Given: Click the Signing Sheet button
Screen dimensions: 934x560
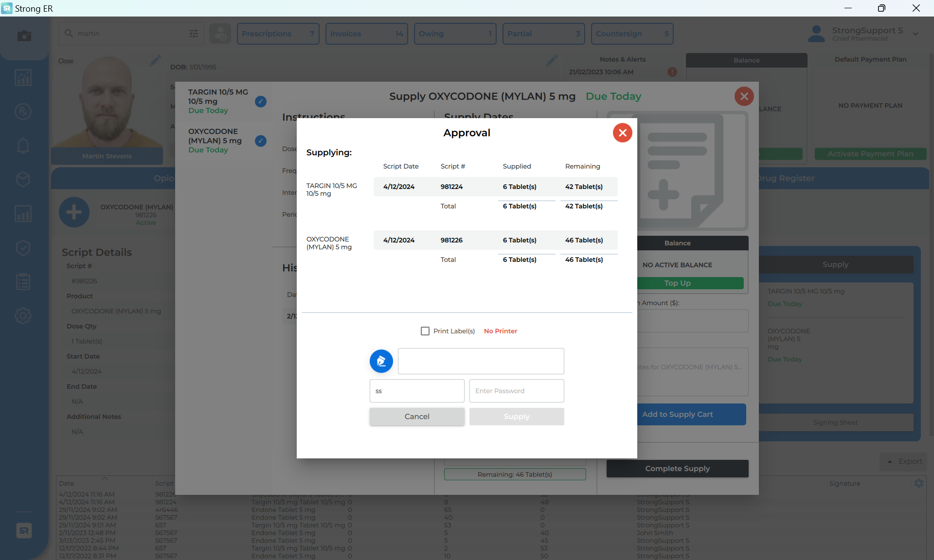Looking at the screenshot, I should [835, 422].
